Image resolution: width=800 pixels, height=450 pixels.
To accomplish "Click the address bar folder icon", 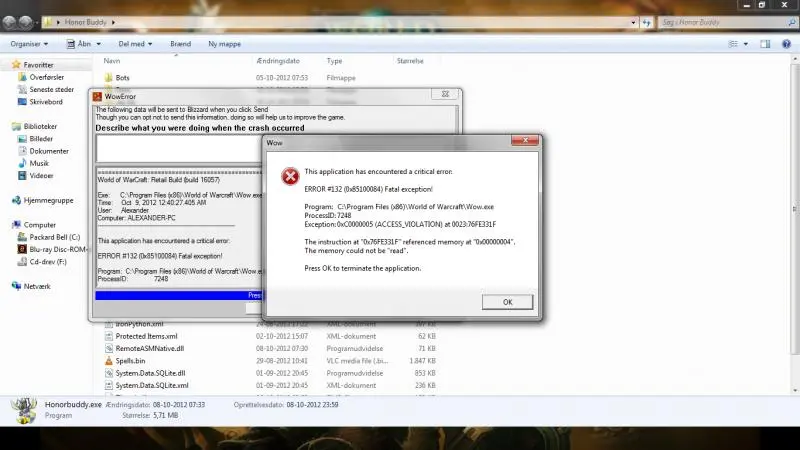I will pos(47,22).
